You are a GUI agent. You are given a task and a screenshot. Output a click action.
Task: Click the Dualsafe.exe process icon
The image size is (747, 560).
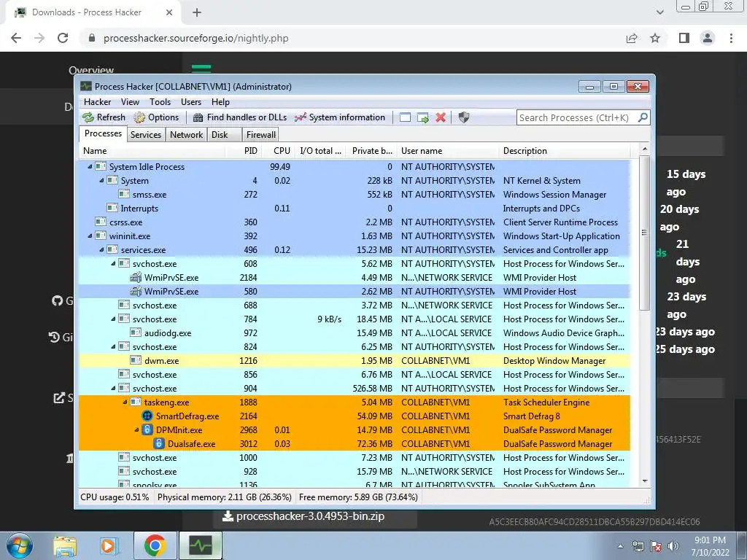[x=158, y=444]
